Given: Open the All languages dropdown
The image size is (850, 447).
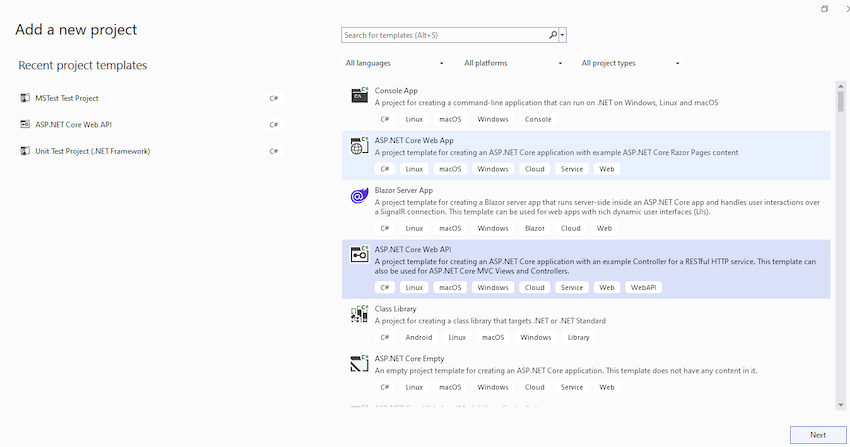Looking at the screenshot, I should point(395,63).
